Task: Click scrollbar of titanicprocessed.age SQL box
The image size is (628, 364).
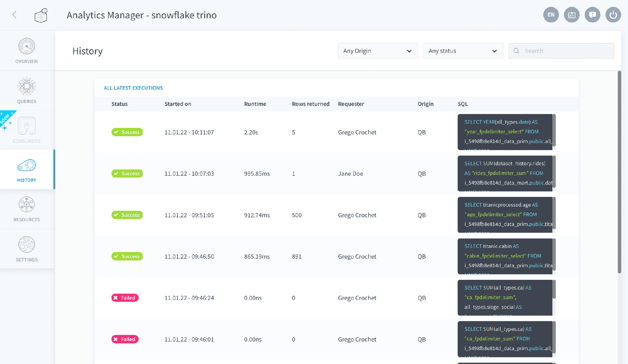Action: point(554,213)
